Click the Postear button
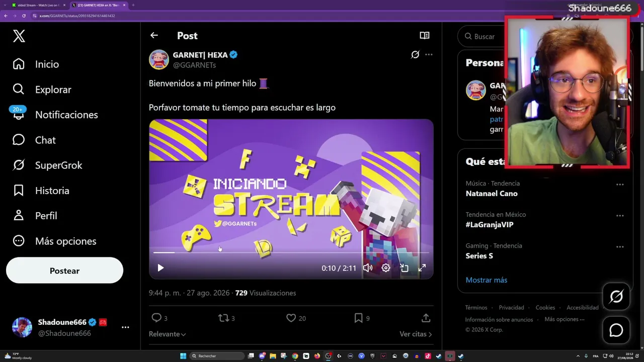Image resolution: width=644 pixels, height=362 pixels. tap(64, 270)
